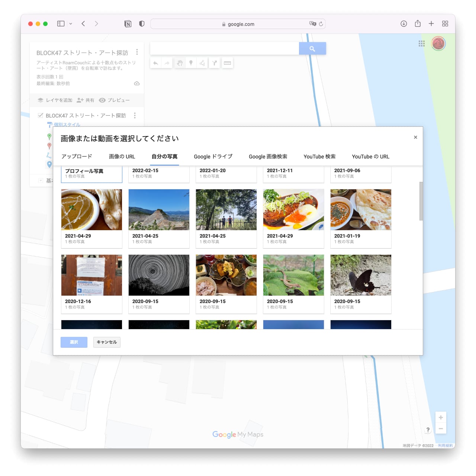Click the キャンセル button
Viewport: 476px width, 476px height.
pos(107,342)
